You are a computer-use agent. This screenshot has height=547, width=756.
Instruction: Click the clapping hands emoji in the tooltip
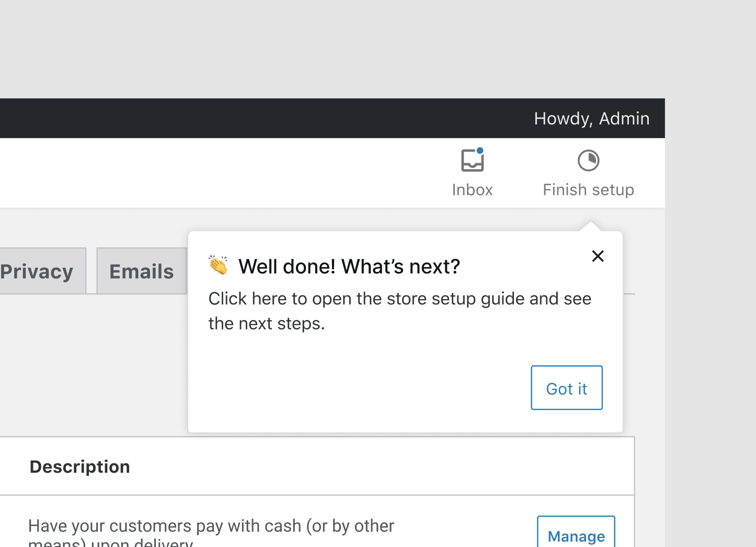pos(219,266)
